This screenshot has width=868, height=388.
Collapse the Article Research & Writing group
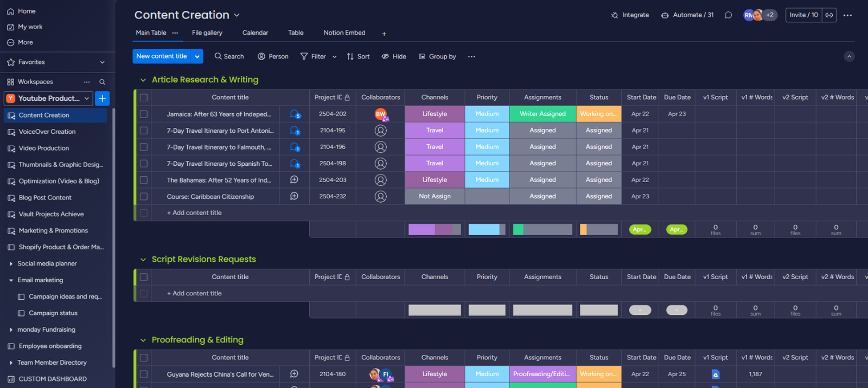pos(143,80)
